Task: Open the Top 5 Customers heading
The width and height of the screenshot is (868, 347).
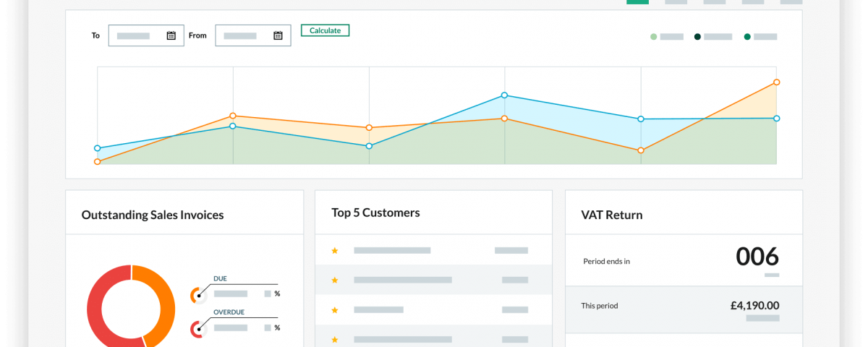Action: [375, 213]
